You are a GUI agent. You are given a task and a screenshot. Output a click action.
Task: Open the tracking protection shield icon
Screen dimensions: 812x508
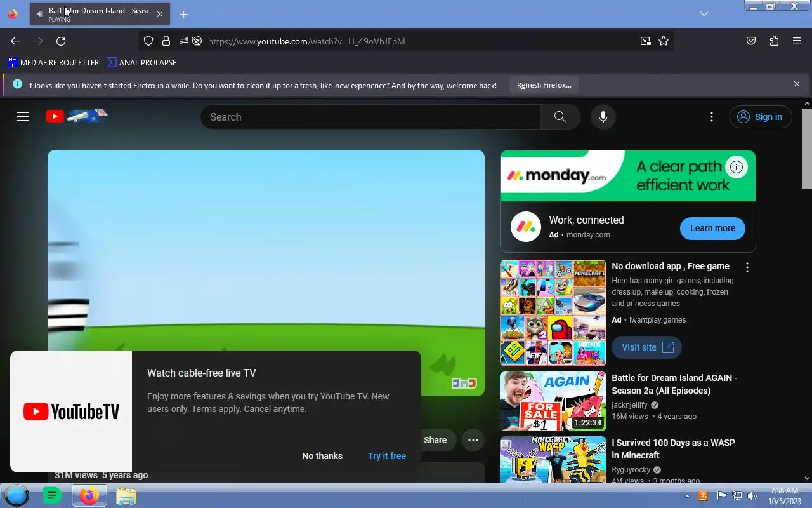[148, 41]
